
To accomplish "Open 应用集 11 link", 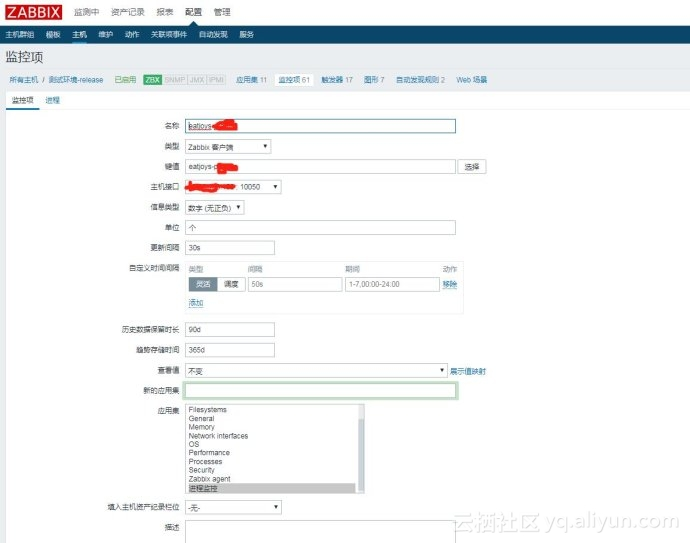I will pyautogui.click(x=251, y=80).
